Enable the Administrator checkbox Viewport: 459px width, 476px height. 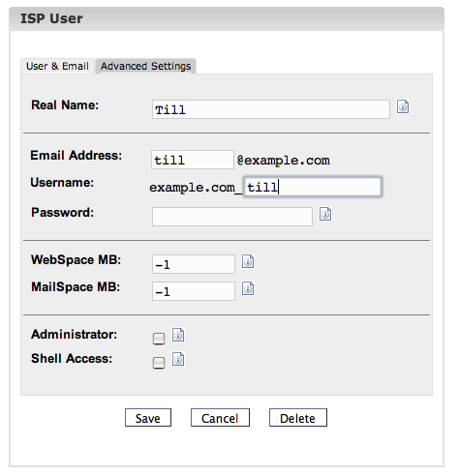[x=159, y=339]
